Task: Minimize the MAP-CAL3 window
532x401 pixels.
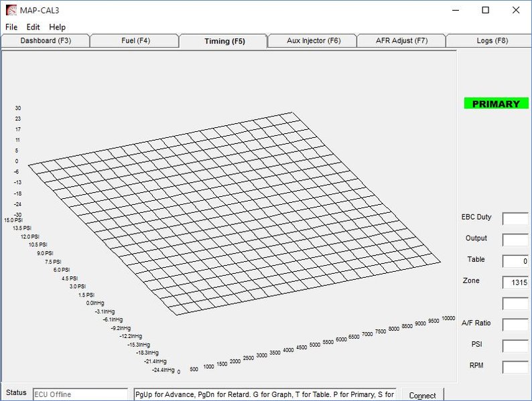Action: tap(456, 10)
